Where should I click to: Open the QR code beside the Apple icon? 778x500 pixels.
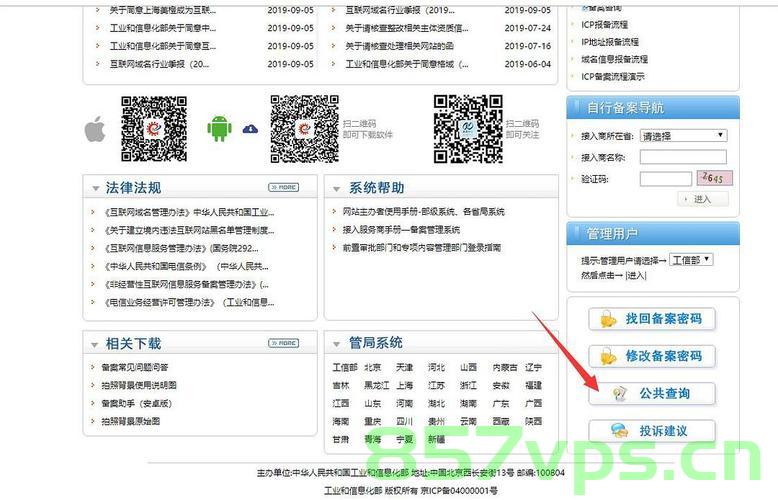154,129
